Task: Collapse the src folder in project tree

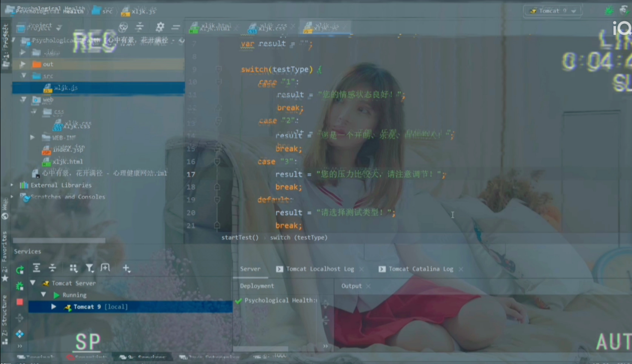Action: (23, 76)
